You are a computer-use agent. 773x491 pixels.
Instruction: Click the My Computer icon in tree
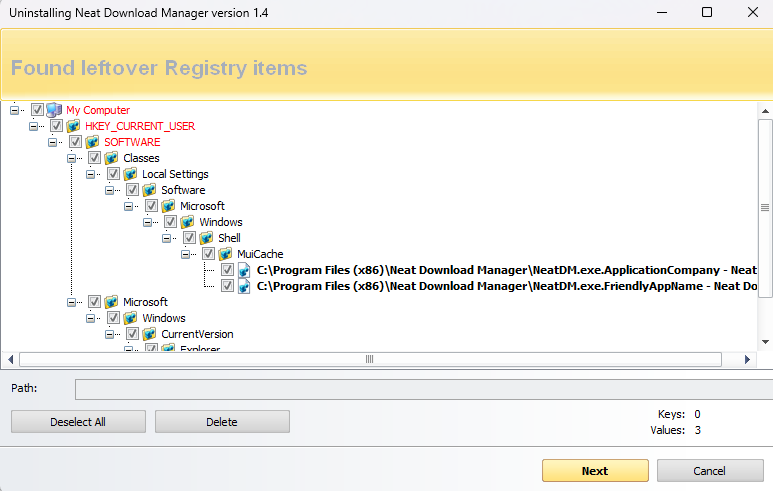point(54,110)
